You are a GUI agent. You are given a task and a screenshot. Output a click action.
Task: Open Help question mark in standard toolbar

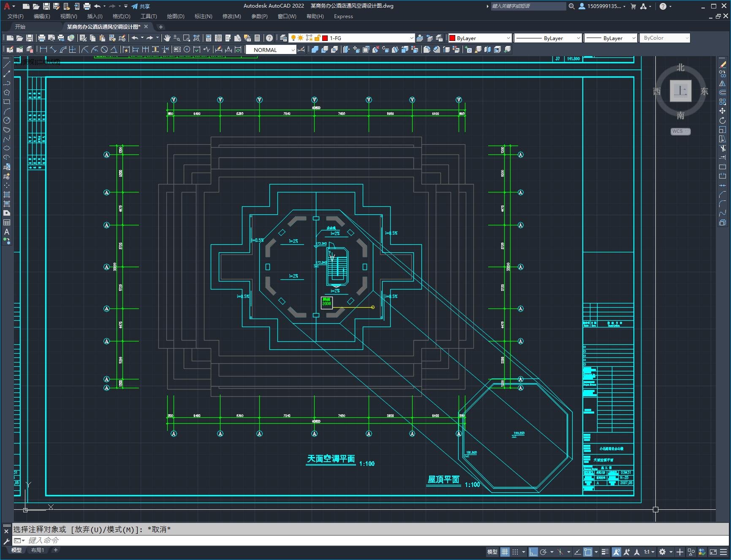(269, 38)
